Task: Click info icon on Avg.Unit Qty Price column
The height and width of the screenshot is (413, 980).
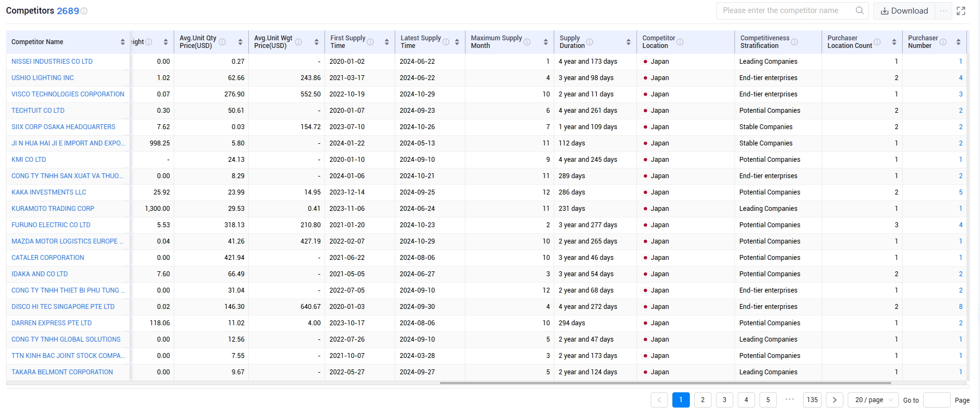Action: (222, 42)
